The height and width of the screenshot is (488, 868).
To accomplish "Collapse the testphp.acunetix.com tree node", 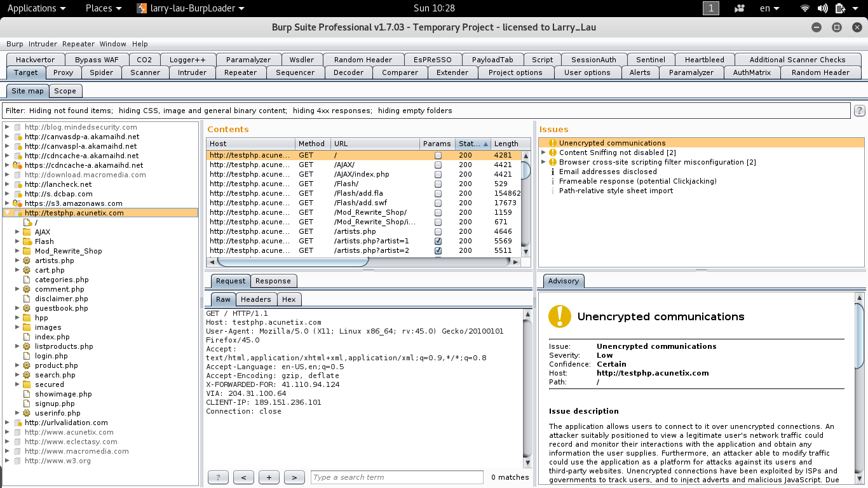I will [x=7, y=213].
